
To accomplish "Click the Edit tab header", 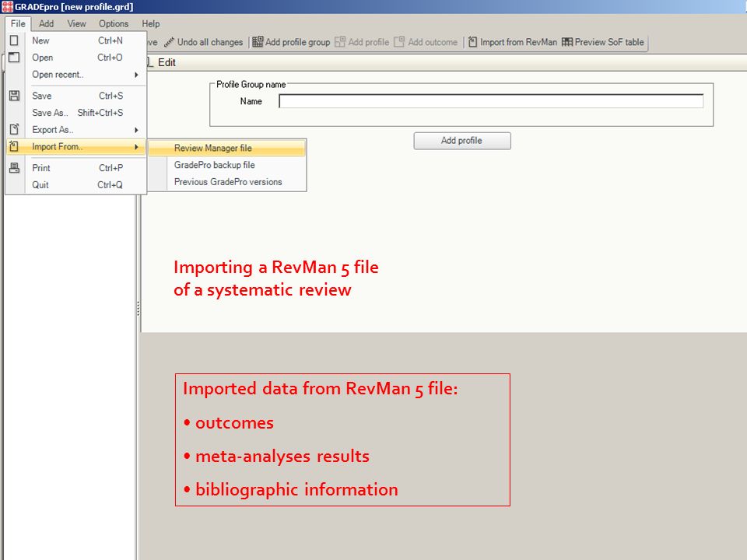I will click(167, 62).
